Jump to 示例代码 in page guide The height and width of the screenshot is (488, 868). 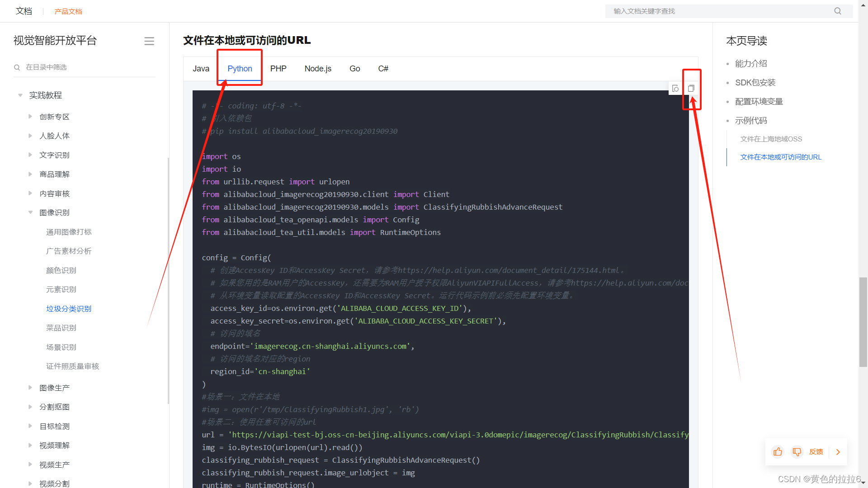pyautogui.click(x=751, y=121)
